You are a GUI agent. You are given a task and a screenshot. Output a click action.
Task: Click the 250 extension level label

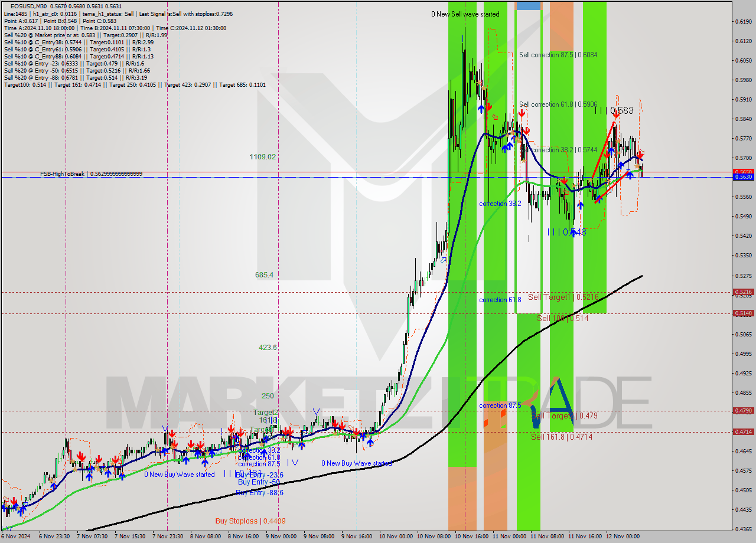point(268,396)
